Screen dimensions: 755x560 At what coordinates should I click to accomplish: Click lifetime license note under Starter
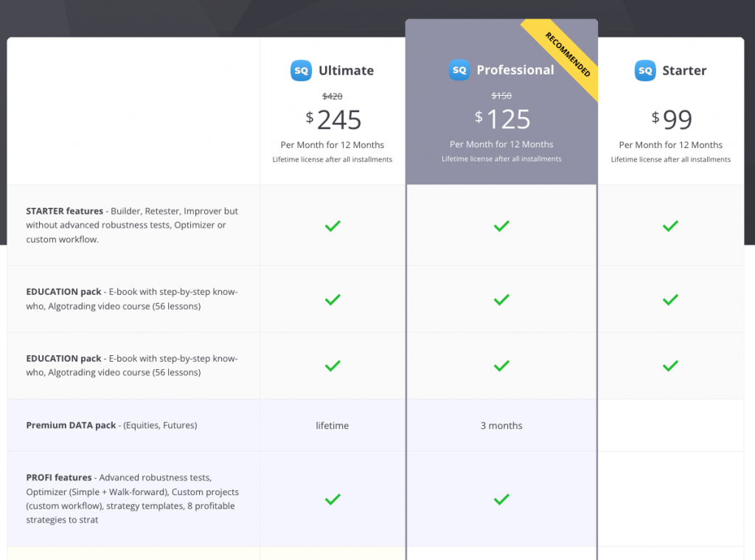coord(671,159)
